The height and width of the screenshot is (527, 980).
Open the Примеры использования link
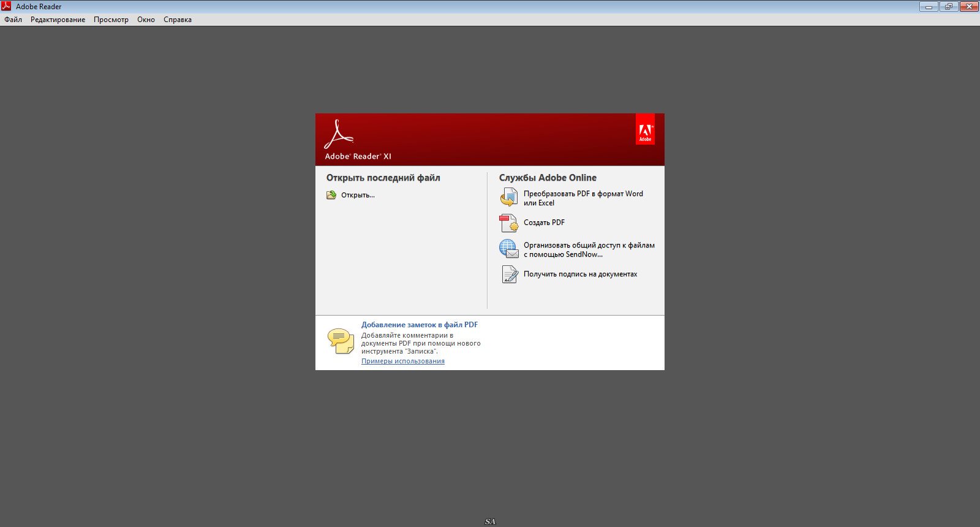tap(403, 361)
